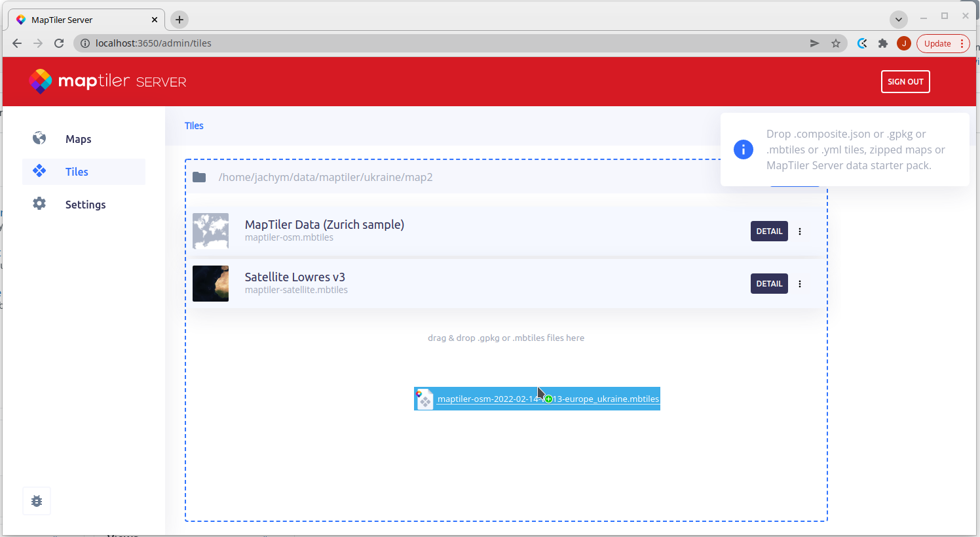The image size is (980, 537).
Task: Click the bug report icon
Action: click(37, 501)
